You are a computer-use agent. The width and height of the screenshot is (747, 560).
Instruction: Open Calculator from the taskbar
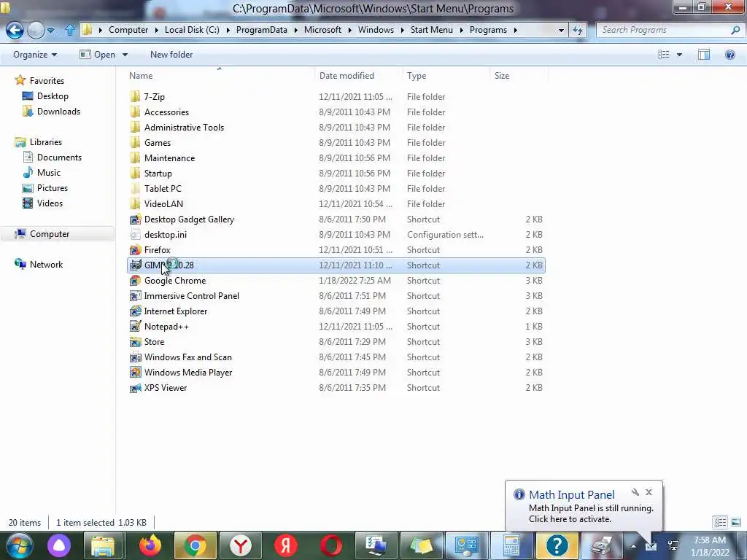(511, 545)
